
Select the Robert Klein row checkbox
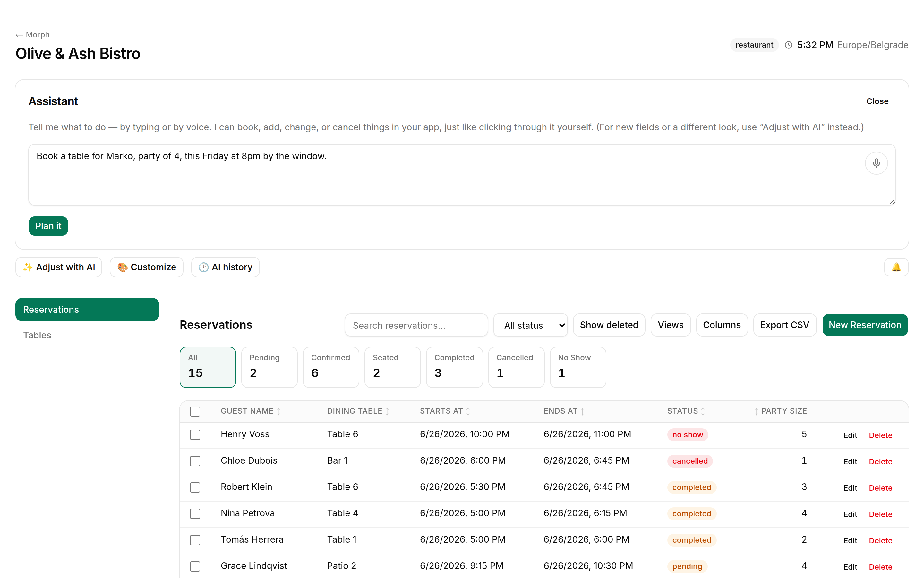tap(195, 487)
